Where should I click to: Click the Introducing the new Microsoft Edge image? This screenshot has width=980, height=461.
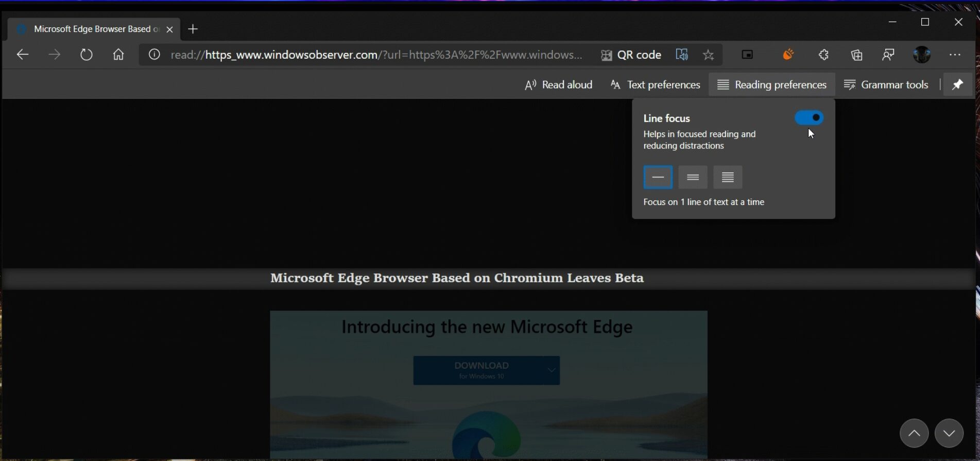pyautogui.click(x=488, y=384)
